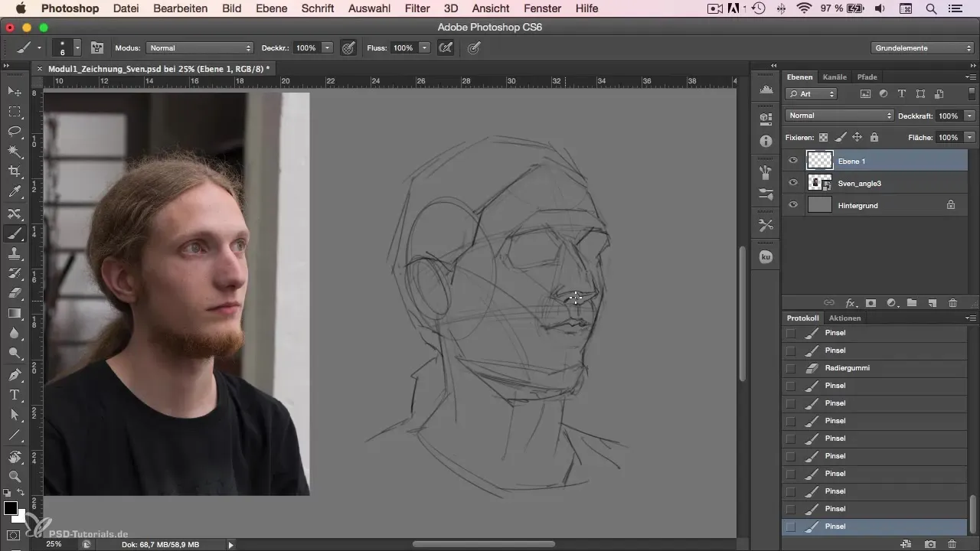Select the Gradient tool
Image resolution: width=980 pixels, height=551 pixels.
(14, 313)
